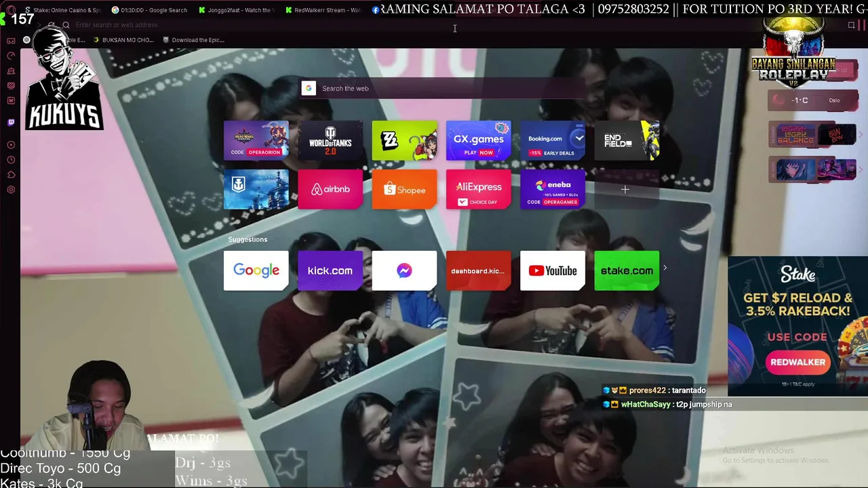868x488 pixels.
Task: Open the Google suggestion tile
Action: tap(256, 270)
